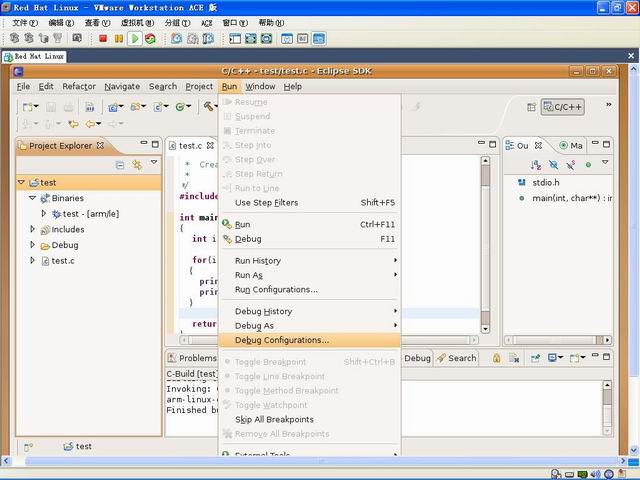Click the editor vertical scrollbar thumb

point(485,175)
